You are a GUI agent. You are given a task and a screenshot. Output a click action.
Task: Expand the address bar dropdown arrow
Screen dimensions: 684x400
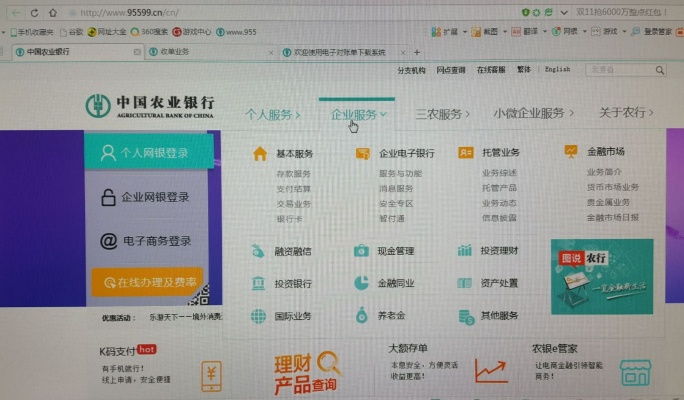click(x=564, y=13)
